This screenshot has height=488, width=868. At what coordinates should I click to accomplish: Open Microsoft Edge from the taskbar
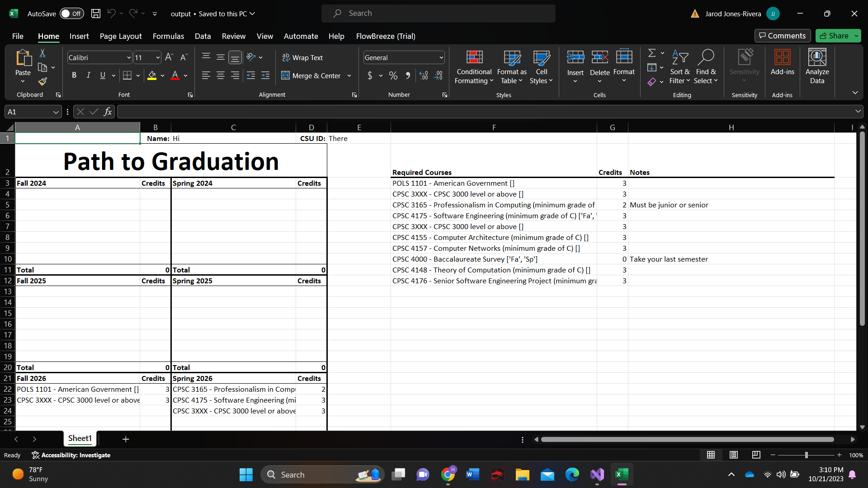click(x=572, y=474)
